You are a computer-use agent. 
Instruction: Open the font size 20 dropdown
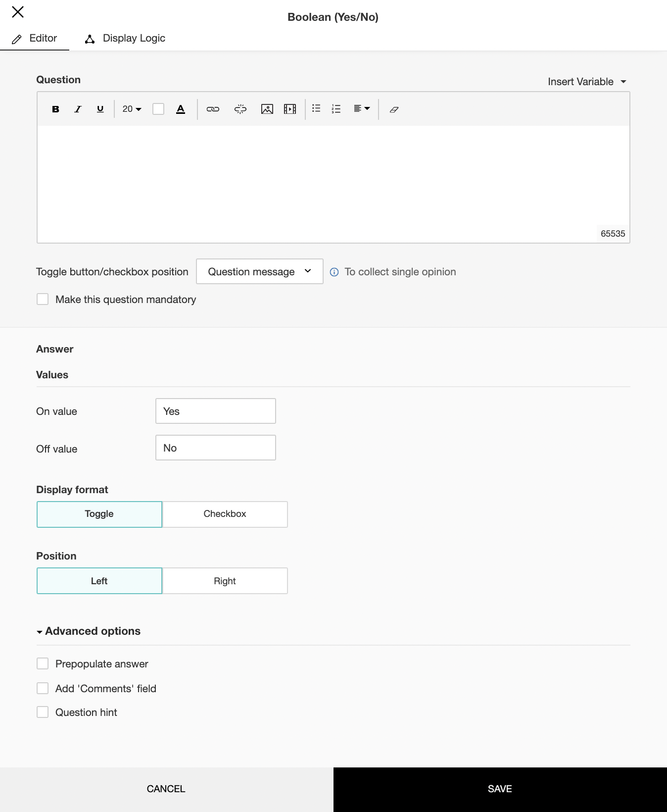132,109
